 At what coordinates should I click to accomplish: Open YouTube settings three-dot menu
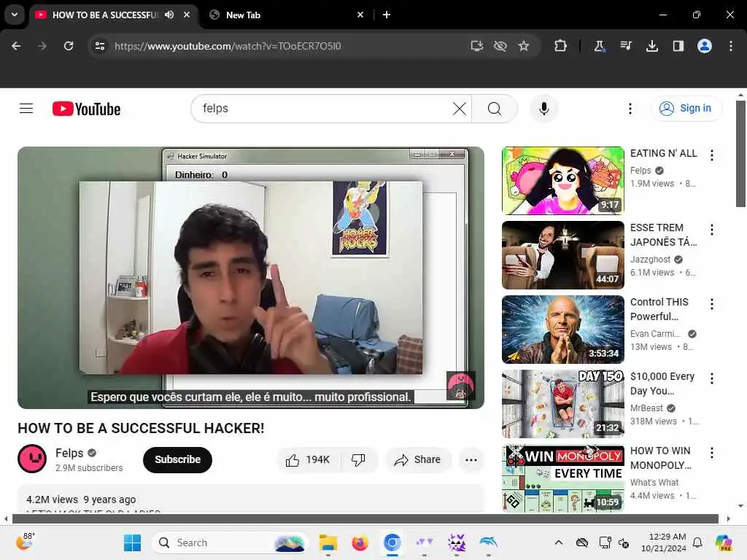630,109
